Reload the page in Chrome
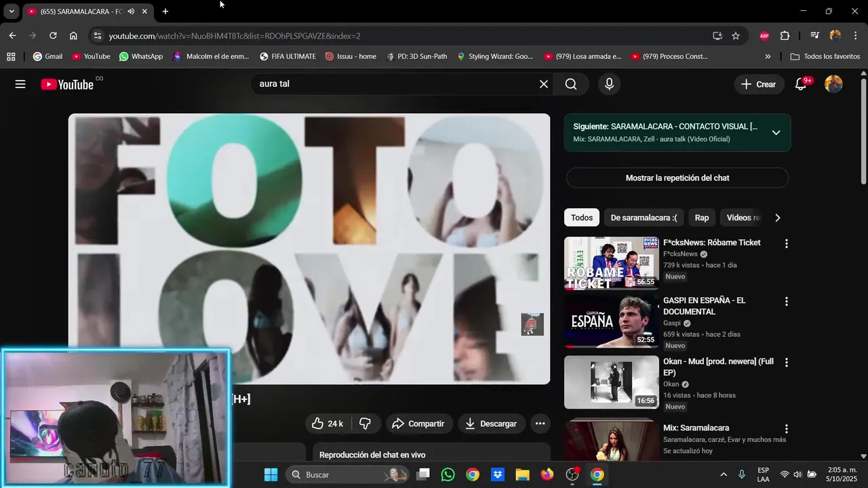The height and width of the screenshot is (488, 868). (53, 36)
